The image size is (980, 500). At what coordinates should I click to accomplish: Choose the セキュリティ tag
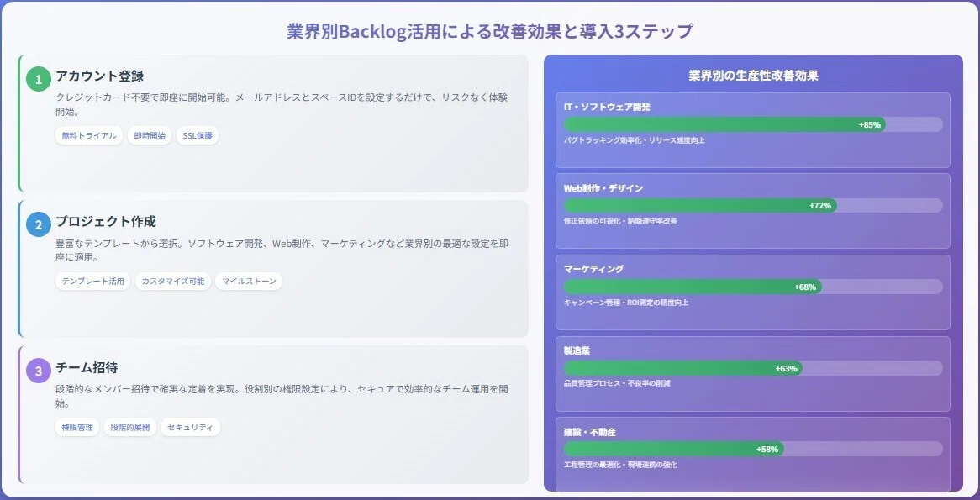190,428
